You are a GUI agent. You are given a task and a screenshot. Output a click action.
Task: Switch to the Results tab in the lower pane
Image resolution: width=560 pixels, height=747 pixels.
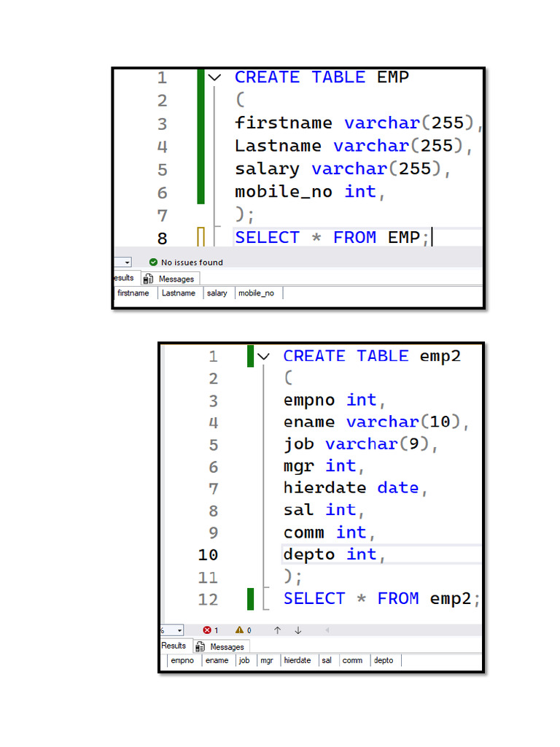pos(174,646)
